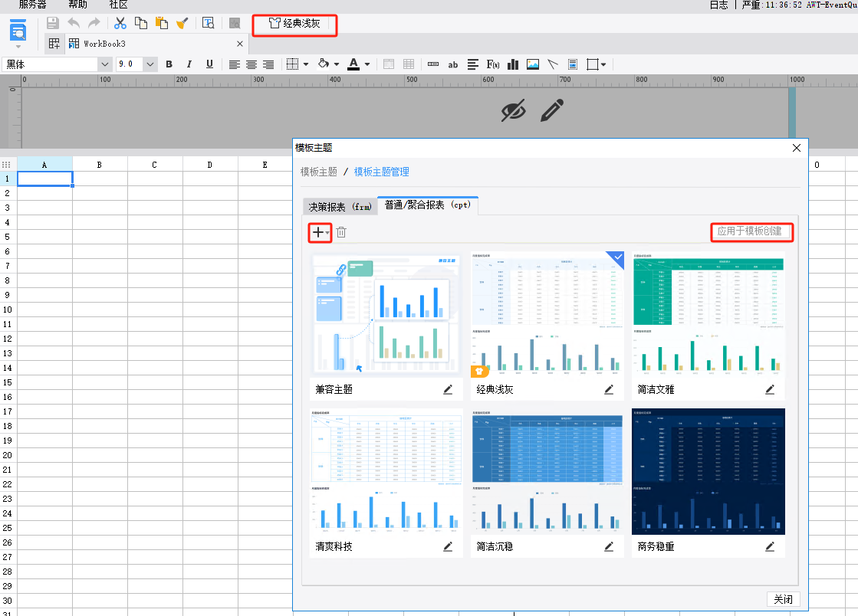Activate the format painter brush
Image resolution: width=858 pixels, height=616 pixels.
[182, 23]
